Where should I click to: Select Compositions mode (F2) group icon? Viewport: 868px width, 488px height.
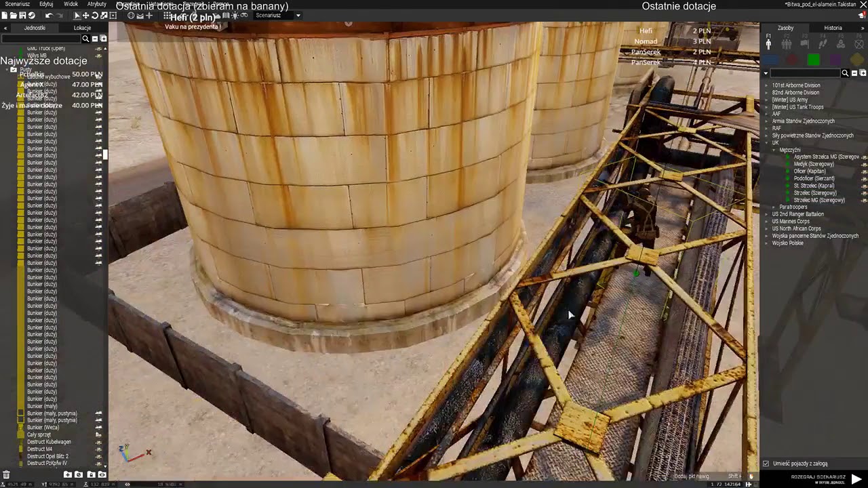click(787, 43)
